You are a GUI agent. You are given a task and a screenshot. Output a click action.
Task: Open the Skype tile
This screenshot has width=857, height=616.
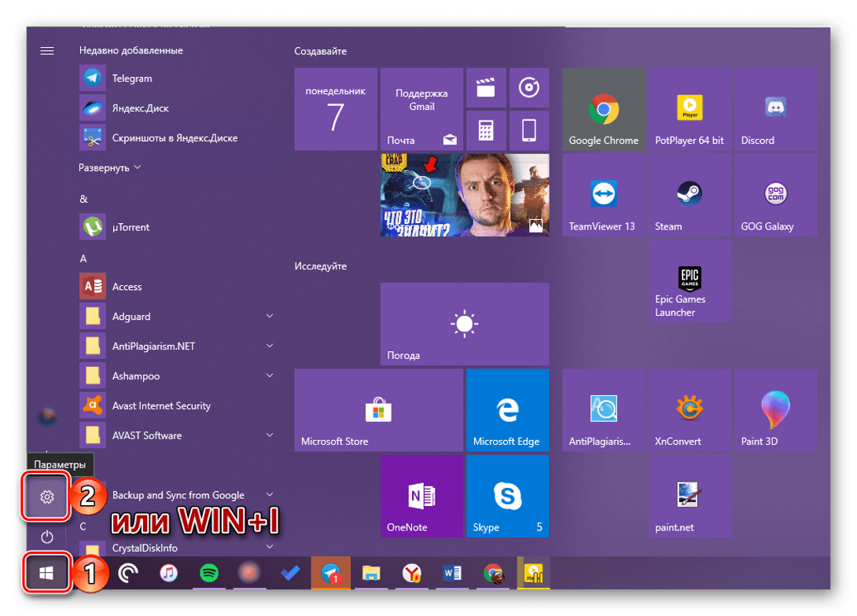click(507, 497)
